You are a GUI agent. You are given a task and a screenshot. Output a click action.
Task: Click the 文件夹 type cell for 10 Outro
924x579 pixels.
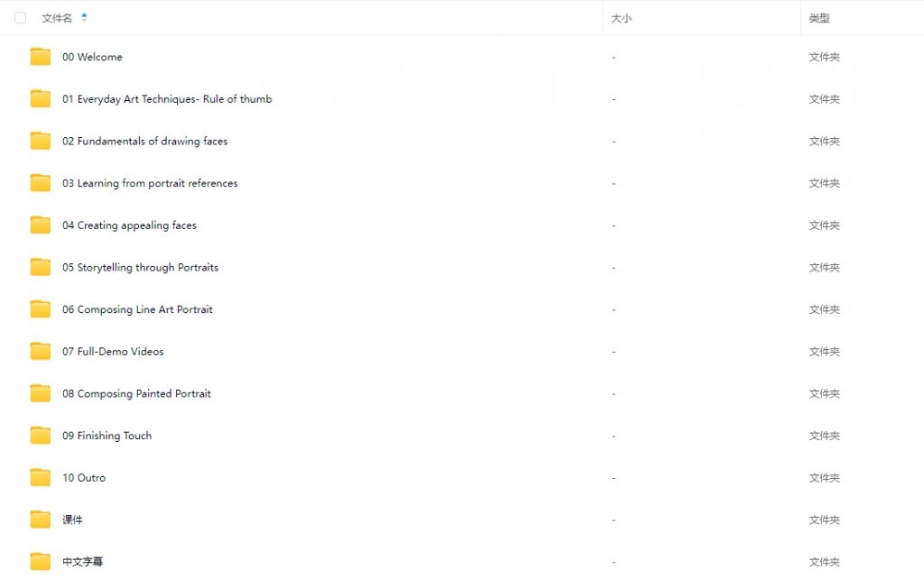(x=824, y=478)
